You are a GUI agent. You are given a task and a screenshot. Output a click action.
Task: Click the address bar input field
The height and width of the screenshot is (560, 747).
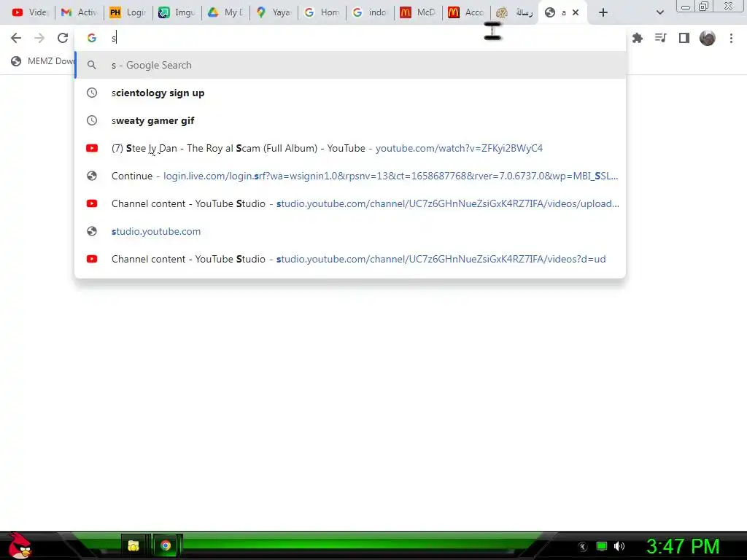[350, 38]
